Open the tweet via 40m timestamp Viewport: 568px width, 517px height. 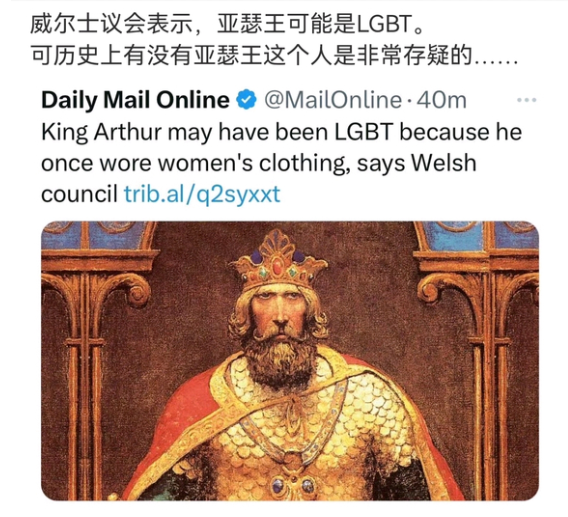click(x=441, y=100)
